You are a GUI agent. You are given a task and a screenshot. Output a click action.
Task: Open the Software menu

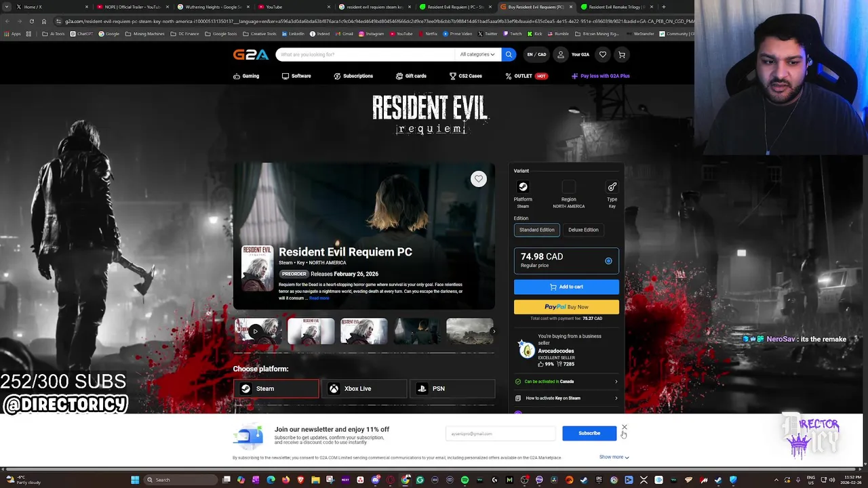(x=296, y=76)
